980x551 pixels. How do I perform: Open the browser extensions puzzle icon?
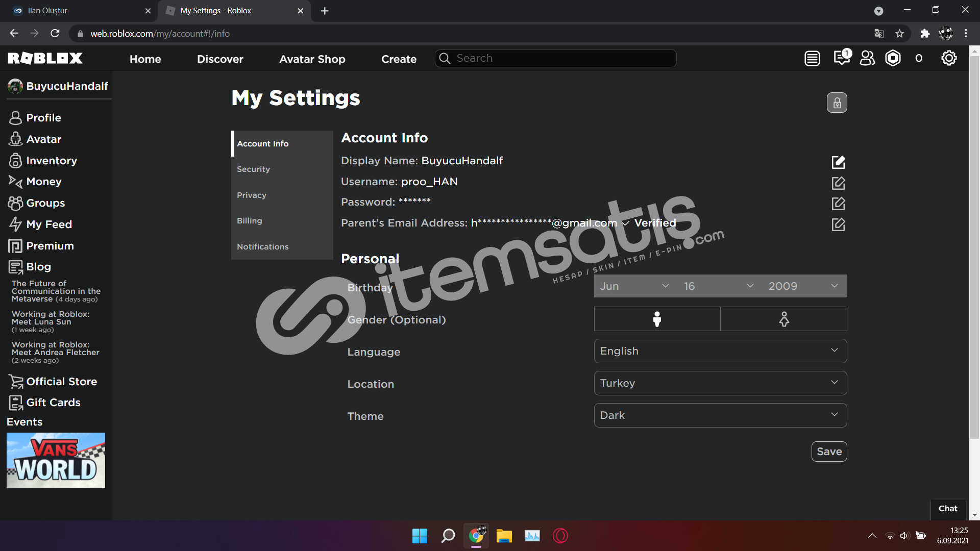925,34
